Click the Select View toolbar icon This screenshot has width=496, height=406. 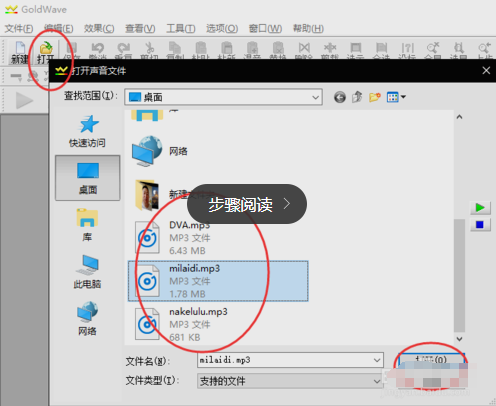355,50
